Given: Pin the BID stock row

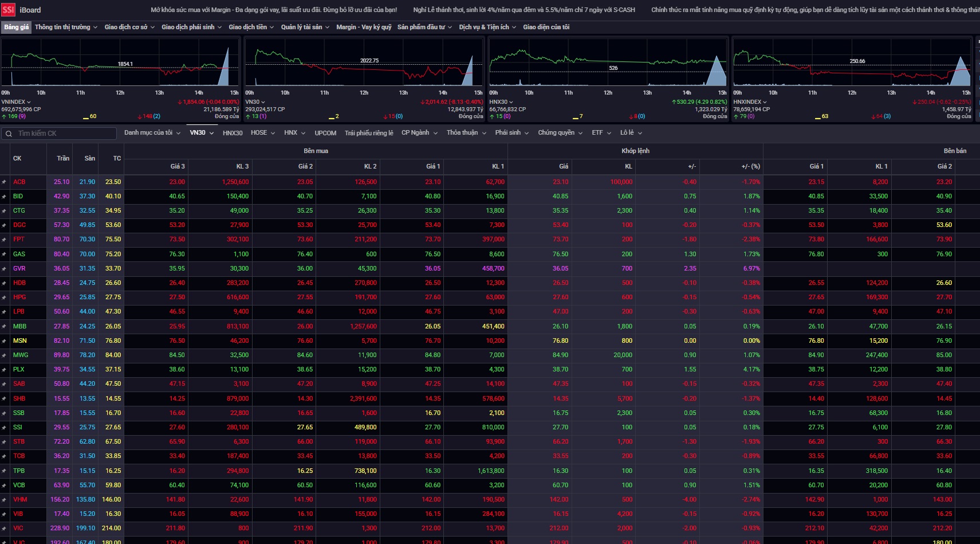Looking at the screenshot, I should pos(4,197).
